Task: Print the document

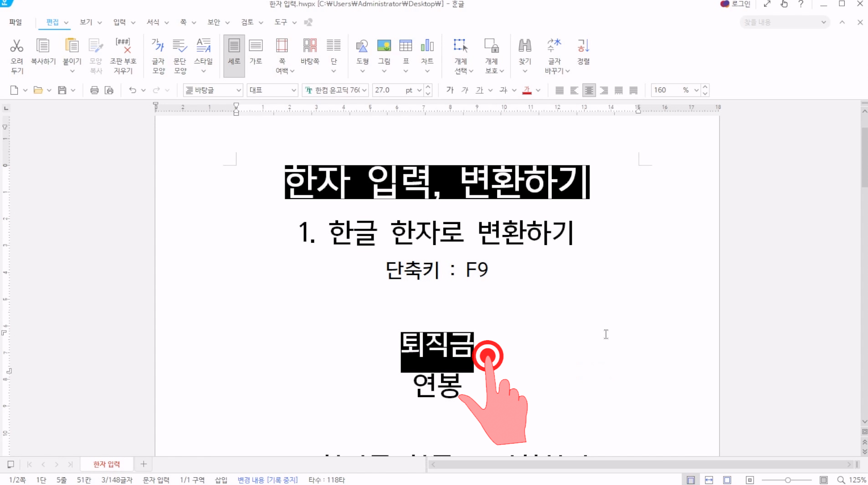Action: pos(94,90)
